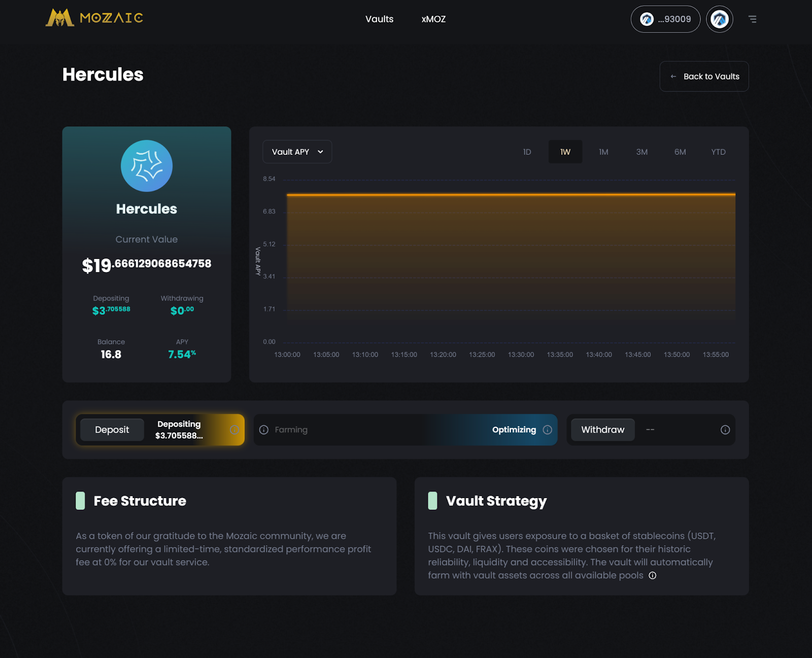
Task: Open the Vaults navigation link
Action: [380, 19]
